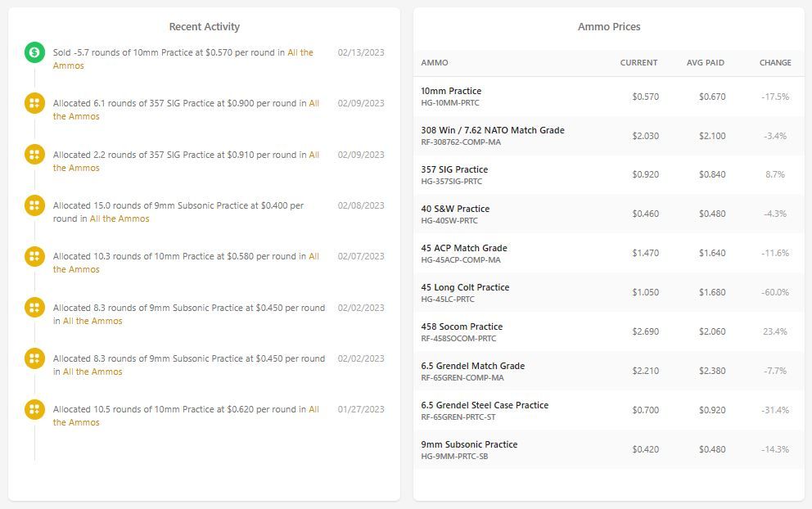Click allocation icon for 6.1 rounds 357 SIG

click(x=34, y=103)
